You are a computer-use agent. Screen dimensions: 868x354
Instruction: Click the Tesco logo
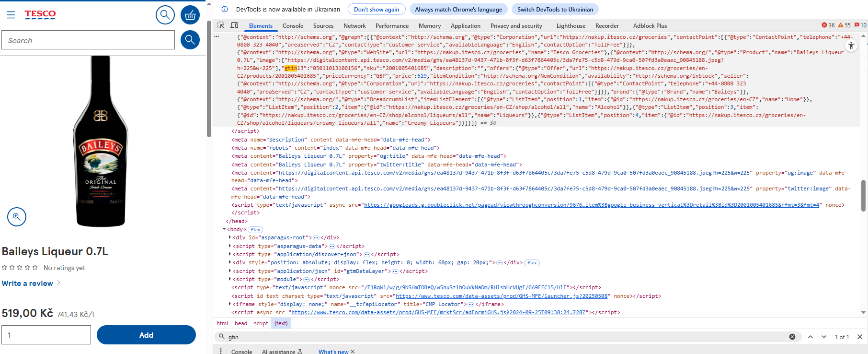click(x=40, y=14)
